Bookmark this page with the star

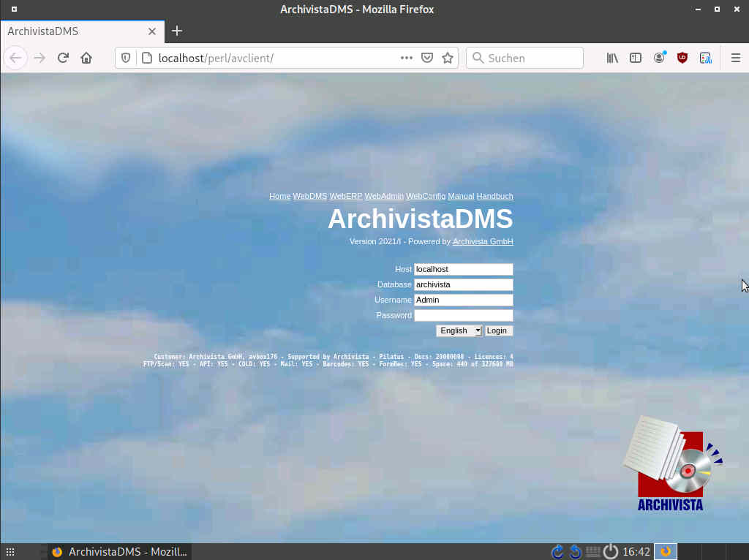pyautogui.click(x=448, y=58)
